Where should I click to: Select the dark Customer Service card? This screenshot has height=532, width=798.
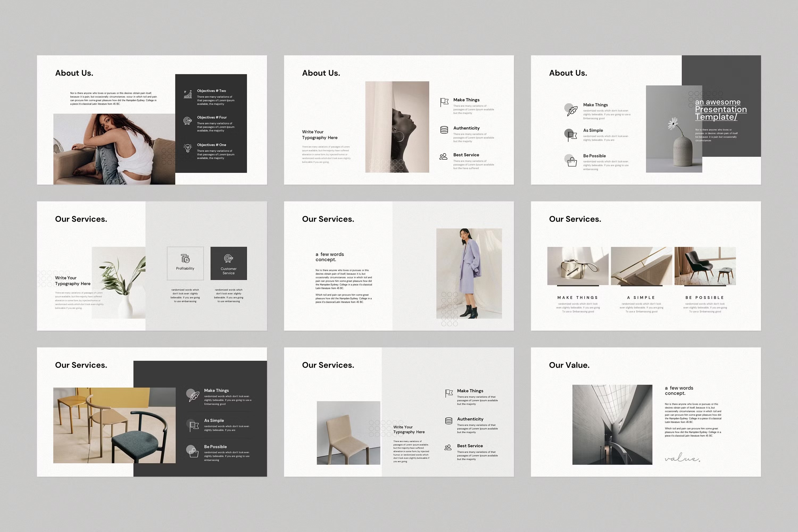pyautogui.click(x=229, y=263)
